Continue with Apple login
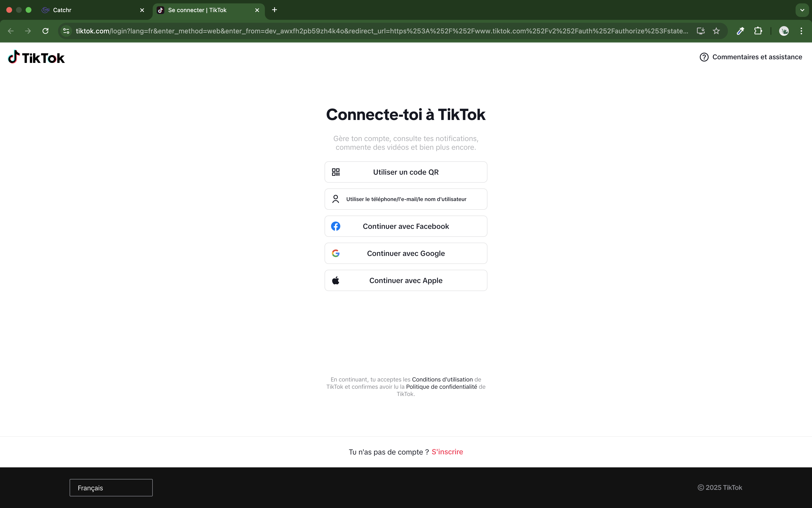Image resolution: width=812 pixels, height=508 pixels. pos(406,281)
